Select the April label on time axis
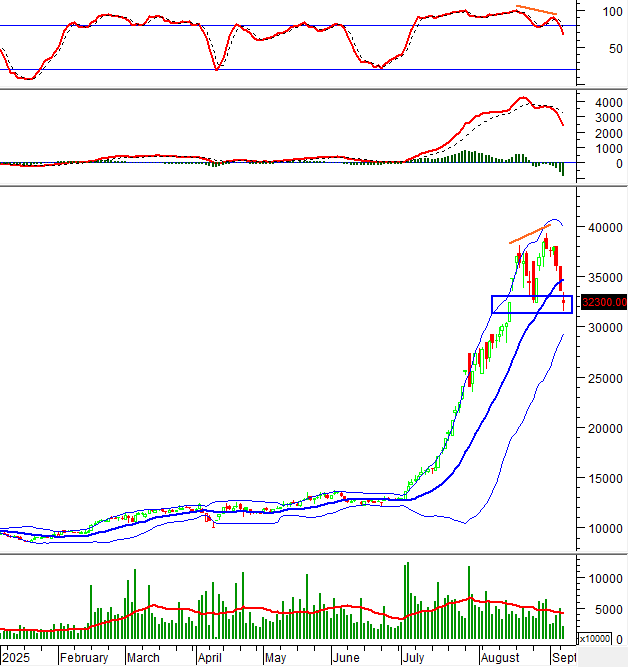Viewport: 628px width, 667px height. tap(210, 658)
